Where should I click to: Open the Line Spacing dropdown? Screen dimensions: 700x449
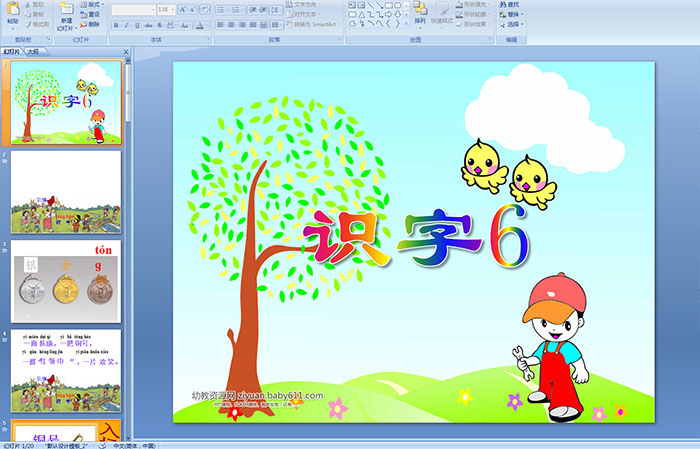click(x=277, y=9)
